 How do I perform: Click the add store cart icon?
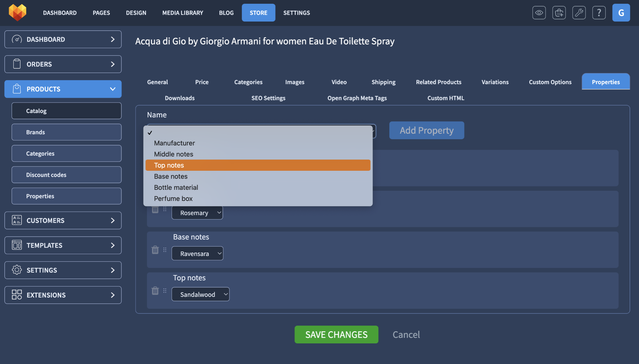pyautogui.click(x=559, y=13)
